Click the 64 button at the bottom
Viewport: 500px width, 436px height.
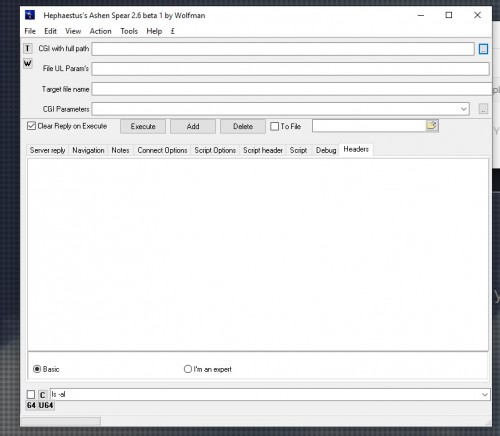(31, 405)
